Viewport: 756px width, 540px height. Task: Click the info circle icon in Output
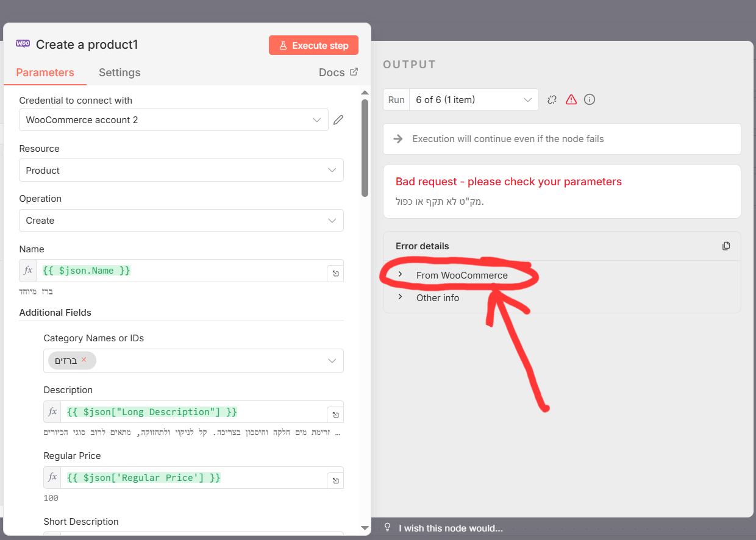click(589, 99)
